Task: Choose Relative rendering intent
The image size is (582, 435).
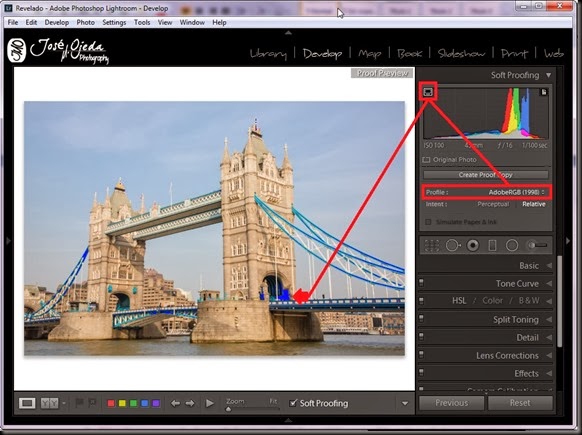Action: click(534, 205)
